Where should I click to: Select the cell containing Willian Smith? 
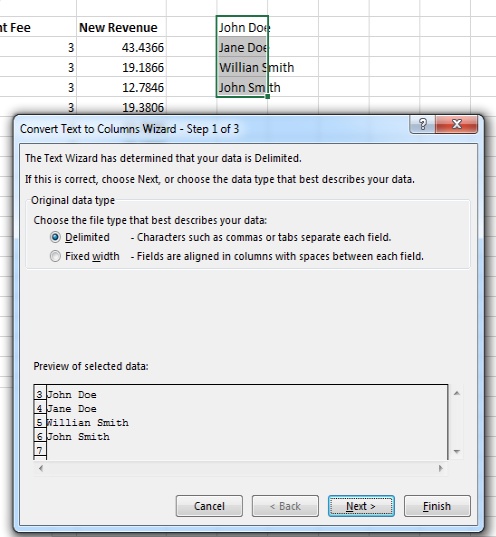[242, 67]
